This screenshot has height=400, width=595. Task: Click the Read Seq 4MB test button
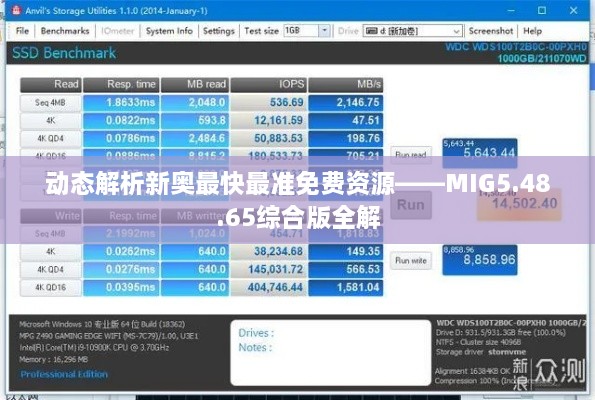click(x=50, y=102)
